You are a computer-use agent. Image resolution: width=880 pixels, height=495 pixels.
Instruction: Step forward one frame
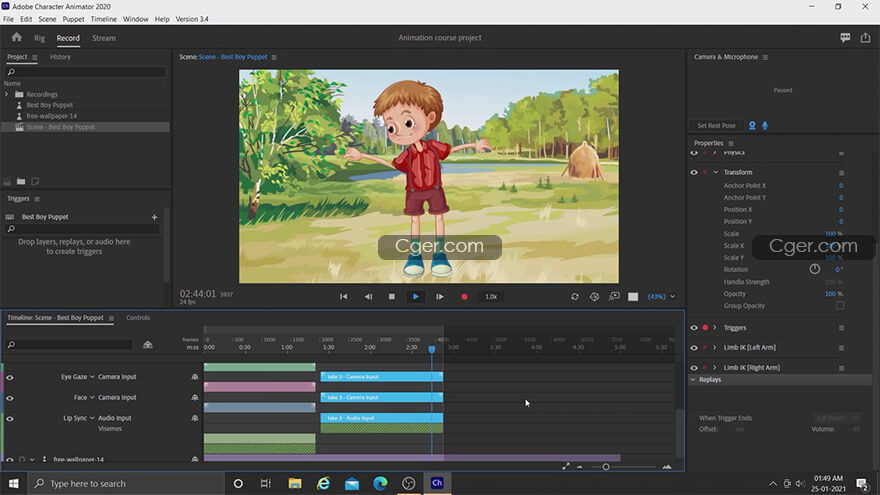pos(440,296)
